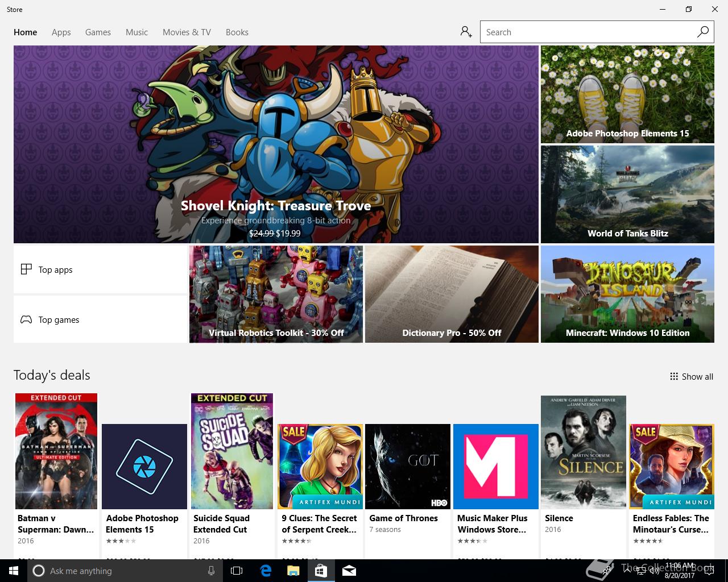Open the account sign-in icon

click(x=466, y=32)
